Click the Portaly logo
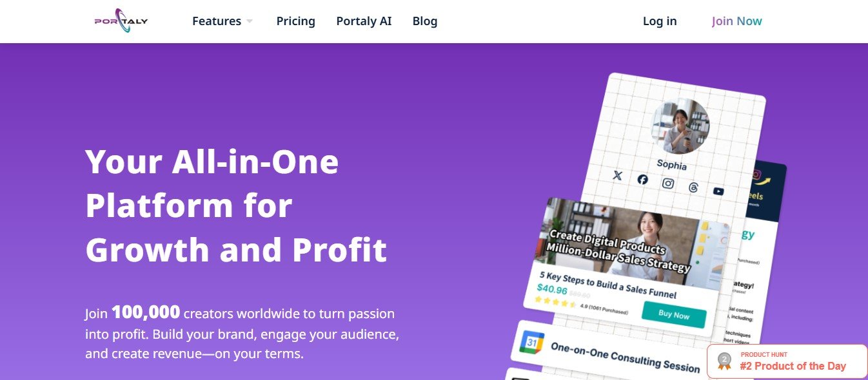Screen dimensions: 868x380 (x=121, y=21)
